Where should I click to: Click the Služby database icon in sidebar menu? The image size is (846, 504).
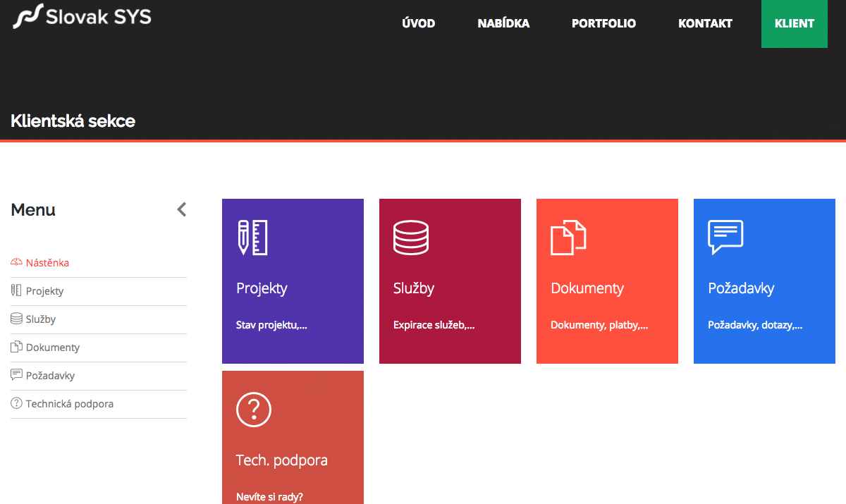tap(17, 319)
